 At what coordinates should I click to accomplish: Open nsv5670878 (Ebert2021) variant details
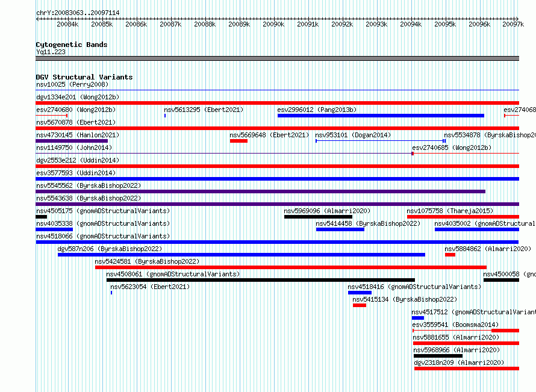point(76,122)
